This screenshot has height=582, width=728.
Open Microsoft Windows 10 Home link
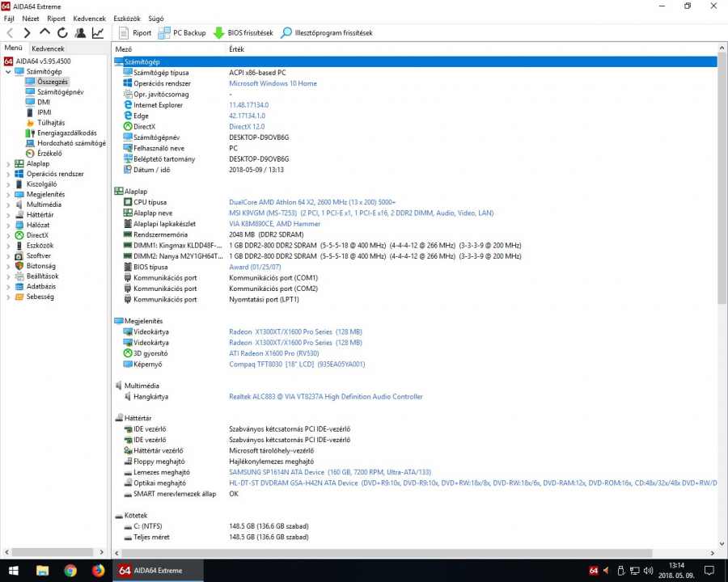click(273, 83)
